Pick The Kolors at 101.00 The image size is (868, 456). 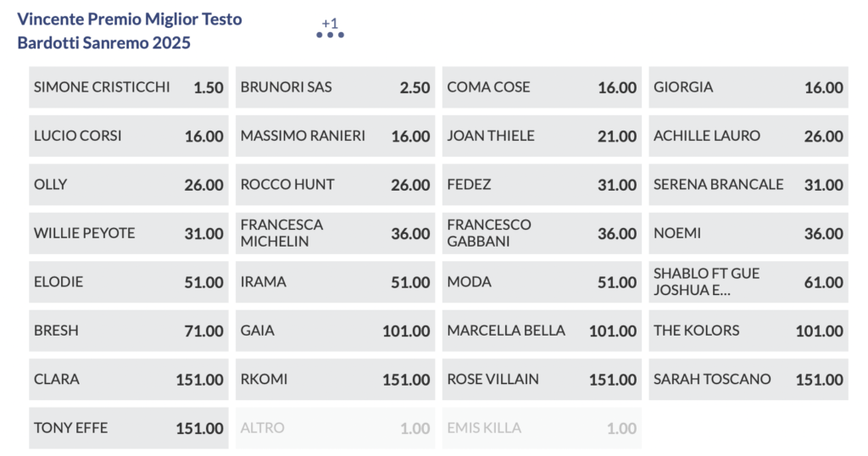point(748,331)
